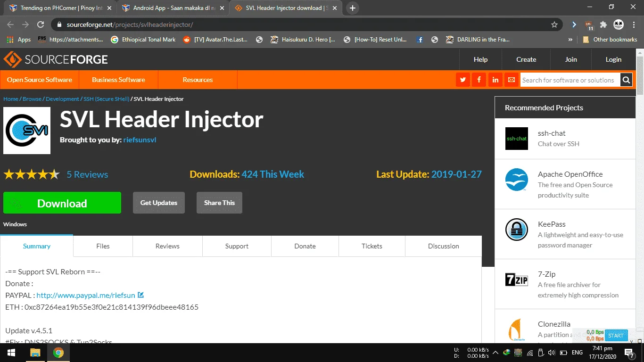This screenshot has width=644, height=362.
Task: Open the Chrome Extensions puzzle icon
Action: point(603,25)
